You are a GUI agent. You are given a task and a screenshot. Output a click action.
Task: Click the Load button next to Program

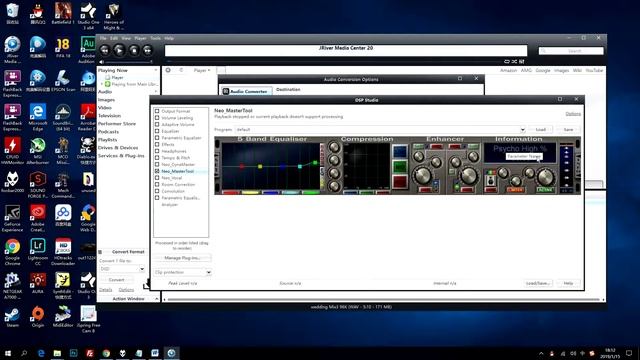pyautogui.click(x=540, y=129)
